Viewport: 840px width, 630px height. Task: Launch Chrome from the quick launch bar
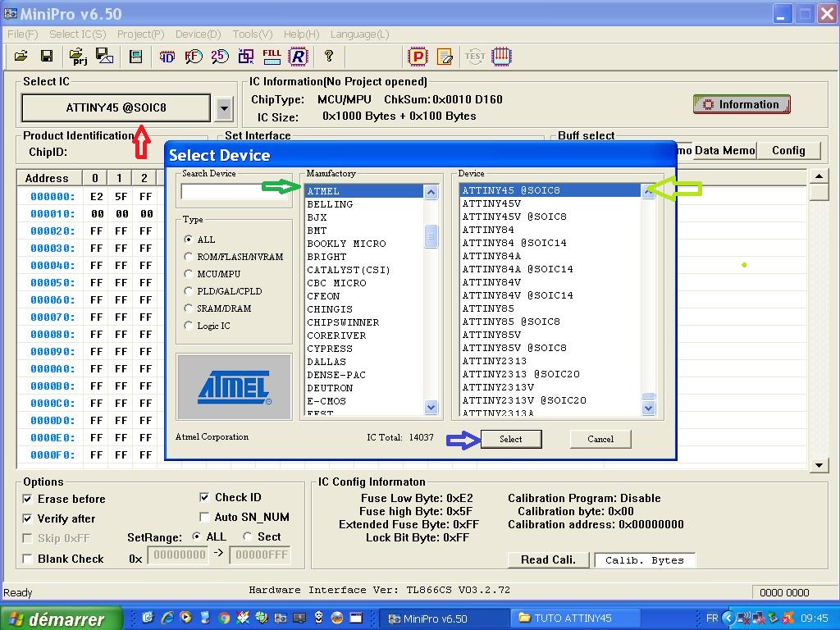point(224,618)
